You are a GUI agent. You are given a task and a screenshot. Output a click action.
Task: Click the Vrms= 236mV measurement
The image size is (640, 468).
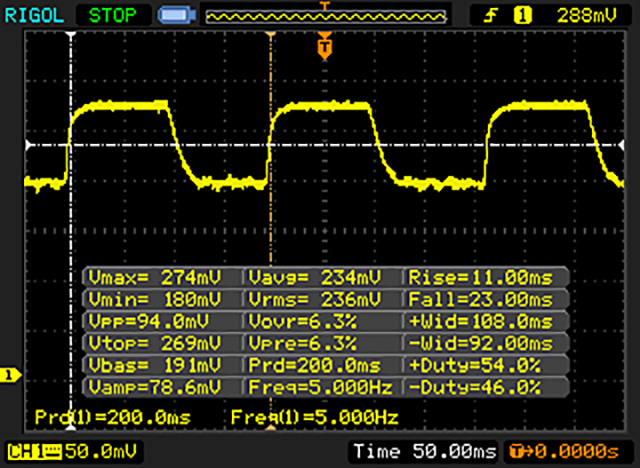tap(315, 300)
